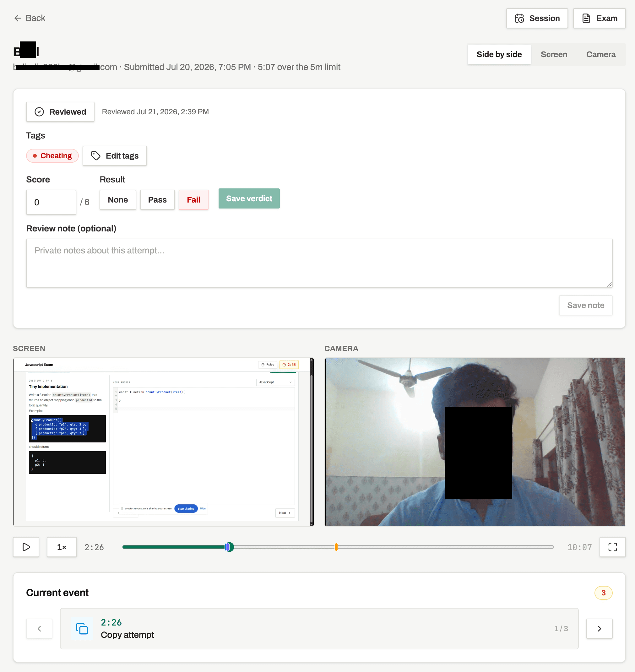Focus the Score input field

[51, 202]
